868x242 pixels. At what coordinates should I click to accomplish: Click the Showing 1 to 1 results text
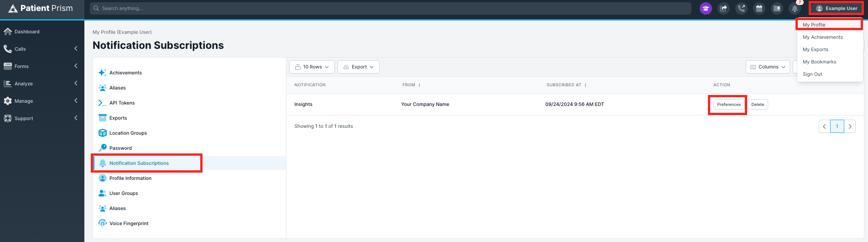click(x=324, y=126)
